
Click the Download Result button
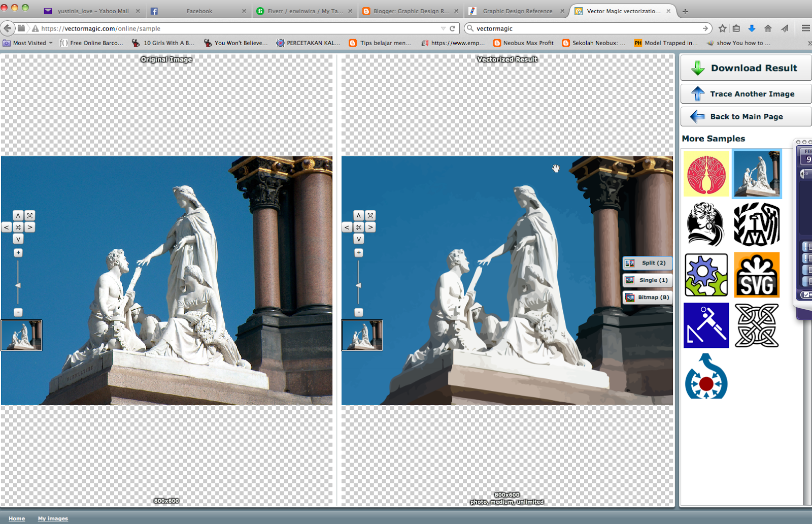745,68
